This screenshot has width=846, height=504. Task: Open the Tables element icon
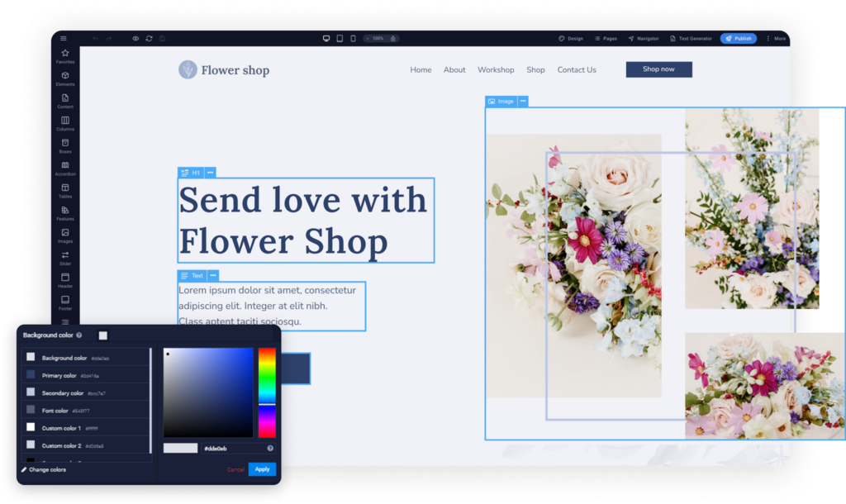click(x=65, y=190)
